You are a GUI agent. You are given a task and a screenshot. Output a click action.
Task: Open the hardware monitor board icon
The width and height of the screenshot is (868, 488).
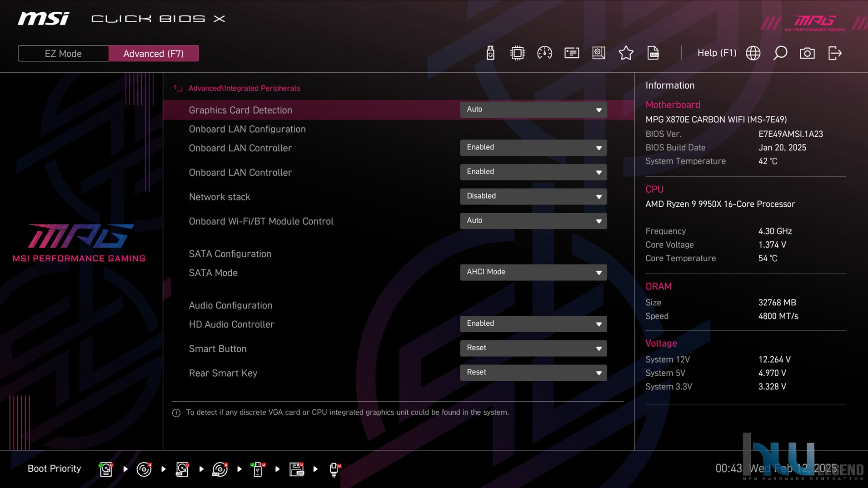599,53
